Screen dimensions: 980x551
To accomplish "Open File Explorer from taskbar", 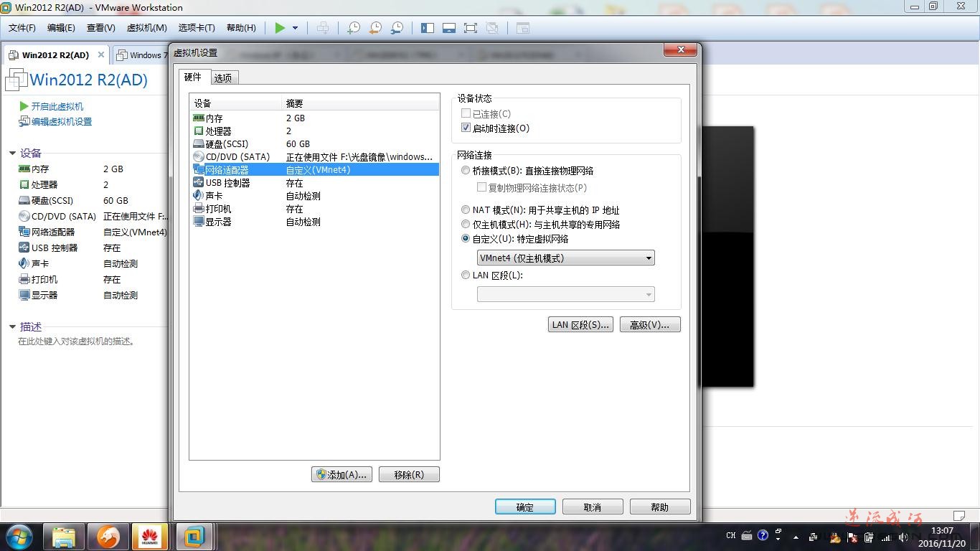I will coord(64,537).
